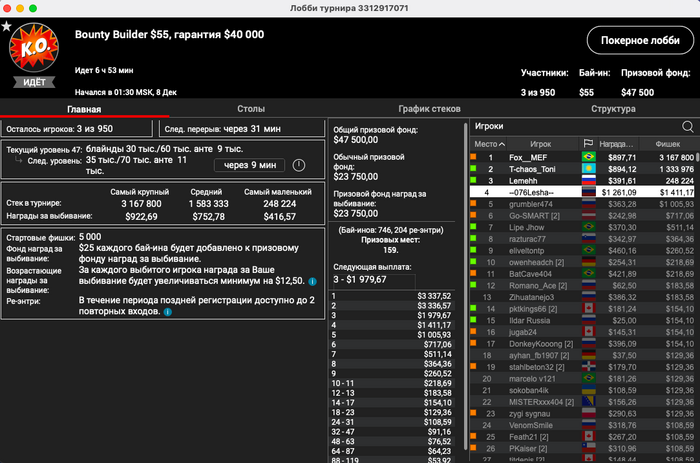Viewport: 700px width, 463px height.
Task: Select player row T-chaos_Toni
Action: [582, 169]
